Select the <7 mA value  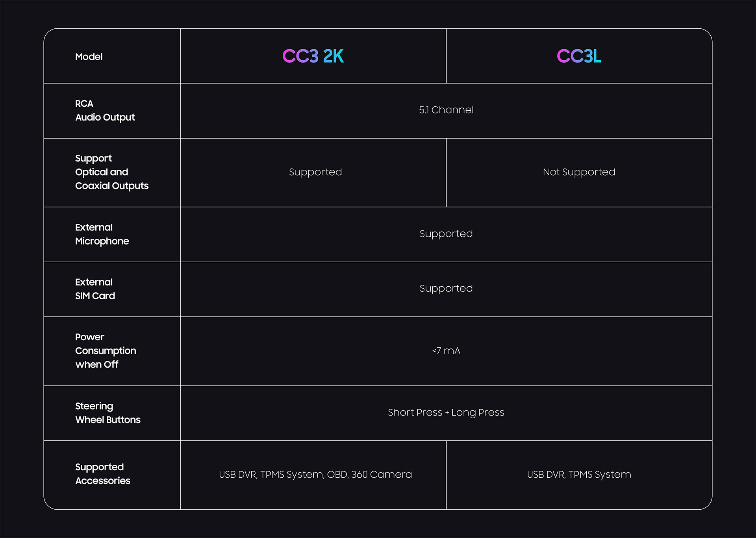446,351
